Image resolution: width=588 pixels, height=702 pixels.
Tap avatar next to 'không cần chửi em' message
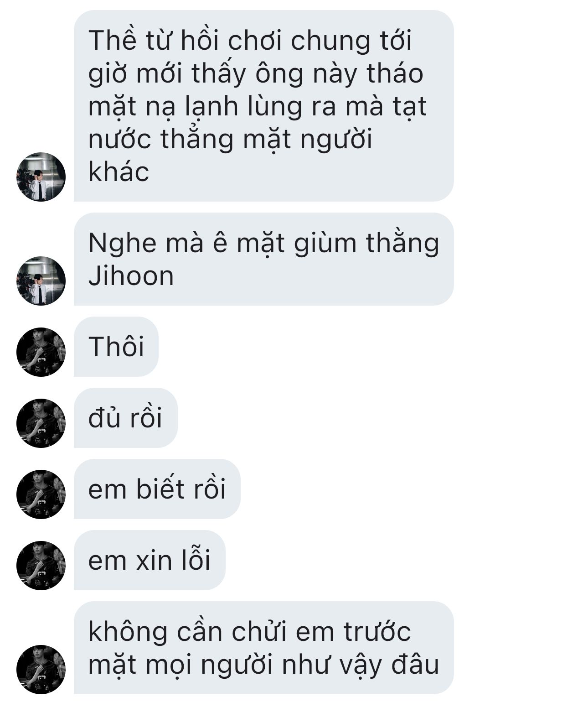click(x=41, y=669)
